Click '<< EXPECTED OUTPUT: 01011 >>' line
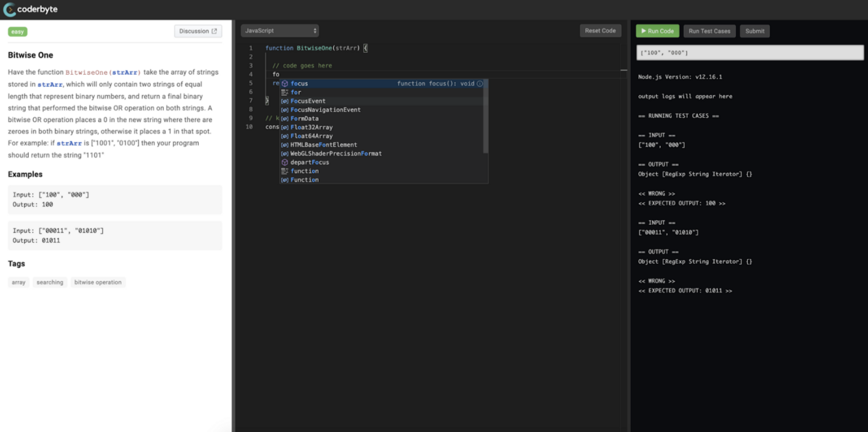 click(685, 291)
